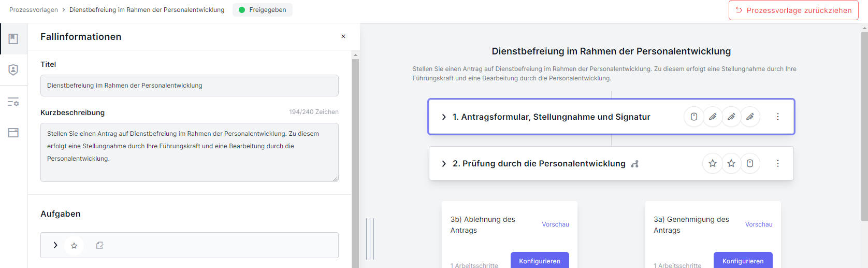868x268 pixels.
Task: Click Konfigurieren for 3a) Genehmigung des Antrags
Action: [x=743, y=260]
